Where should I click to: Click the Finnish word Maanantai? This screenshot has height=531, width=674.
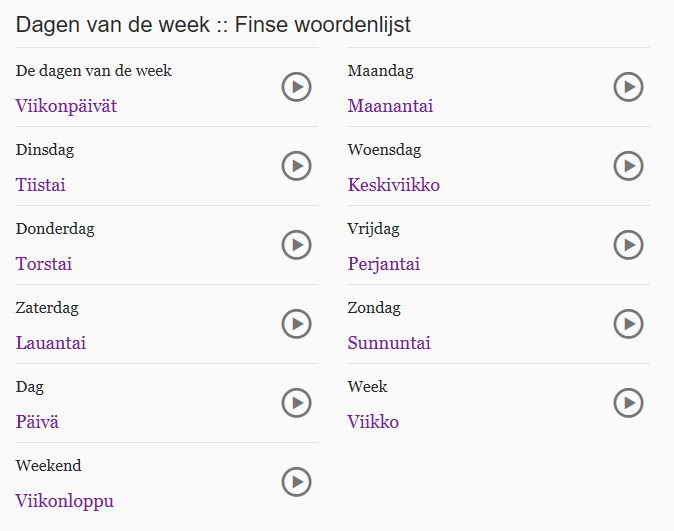390,106
